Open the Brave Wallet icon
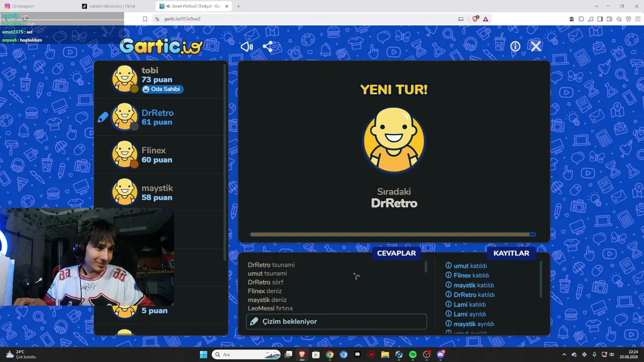This screenshot has height=362, width=644. tap(609, 19)
